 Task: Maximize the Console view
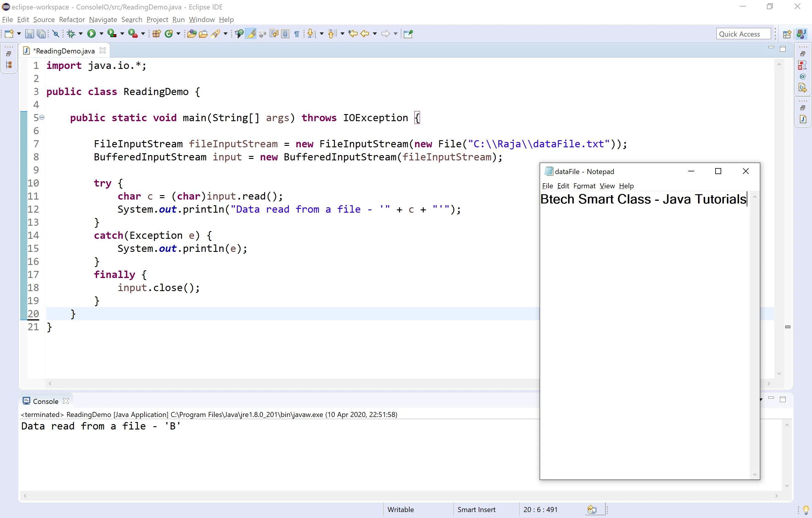pos(783,399)
